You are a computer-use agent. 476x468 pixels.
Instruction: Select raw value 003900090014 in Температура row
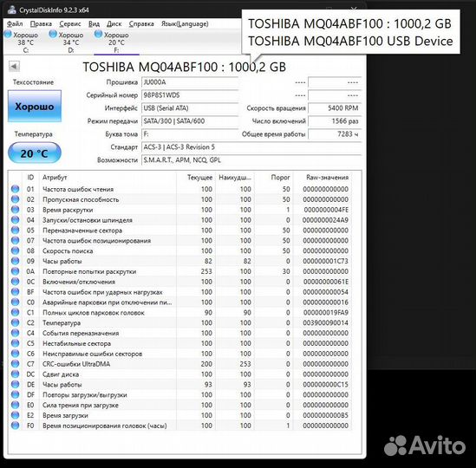(x=325, y=323)
